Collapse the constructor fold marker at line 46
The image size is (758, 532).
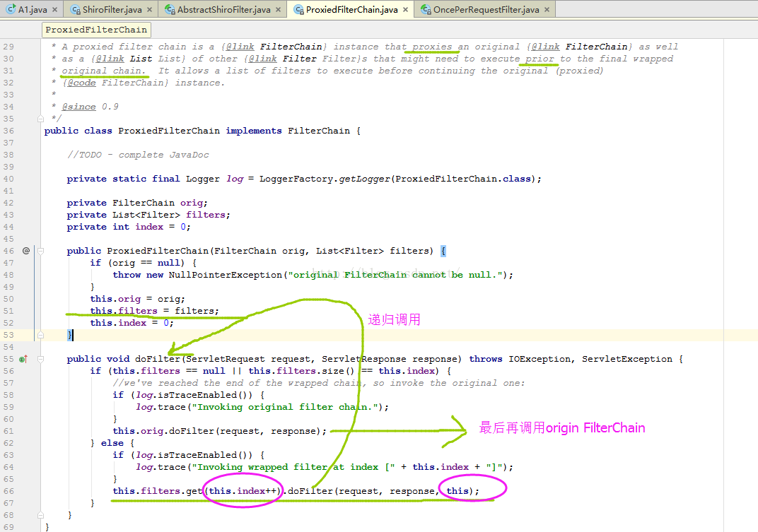pyautogui.click(x=40, y=251)
